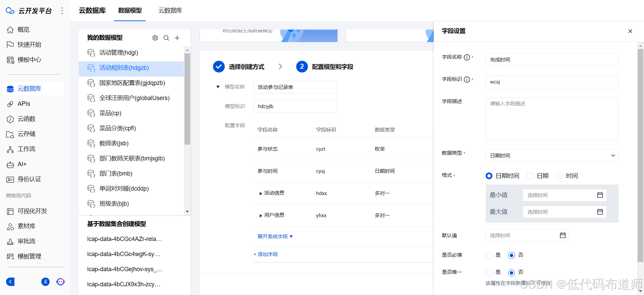Set 是否必填 to 是
Image resolution: width=644 pixels, height=295 pixels.
(489, 255)
